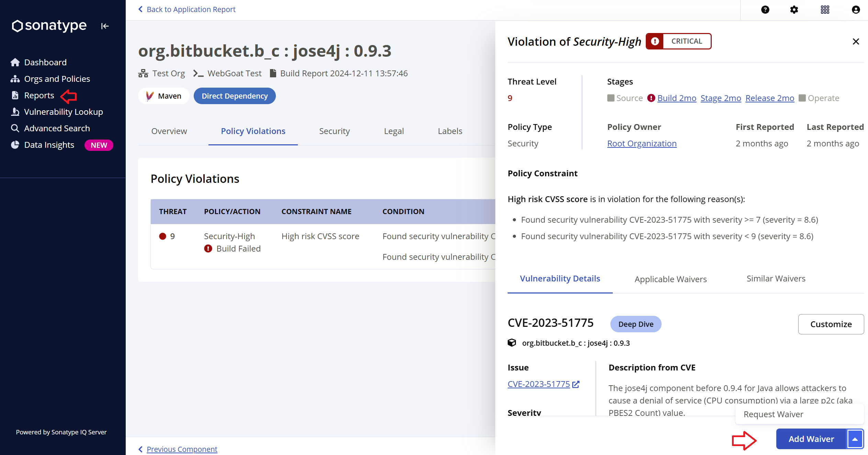Screen dimensions: 868x455
Task: Select the Similar Waivers tab
Action: [776, 278]
